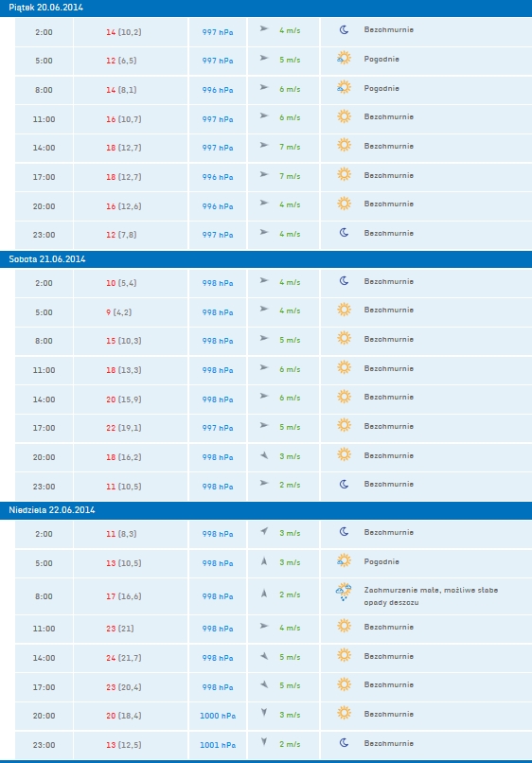Click the partly cloudy sun icon at Friday 5:00
The image size is (532, 763).
point(344,59)
